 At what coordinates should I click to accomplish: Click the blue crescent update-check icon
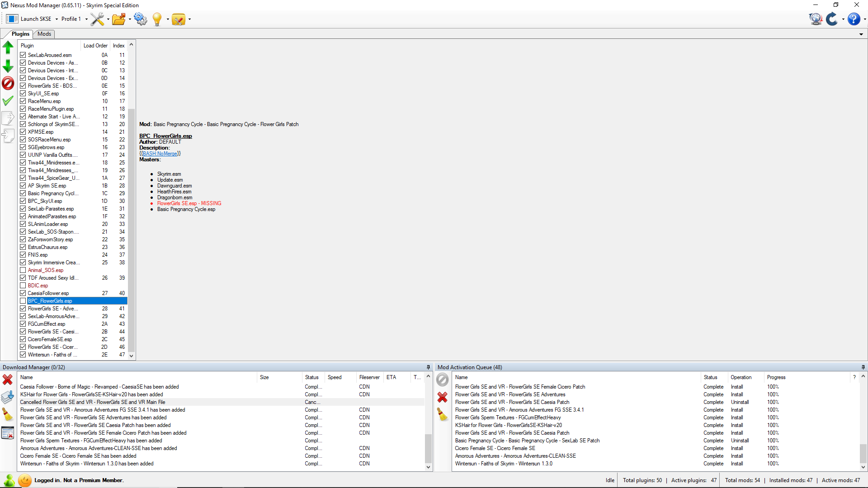click(832, 19)
